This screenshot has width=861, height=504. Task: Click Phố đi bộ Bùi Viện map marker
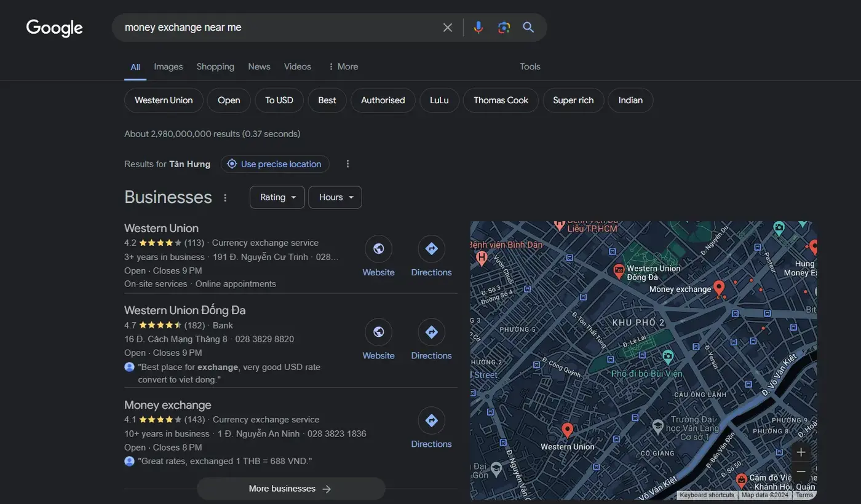tap(668, 356)
